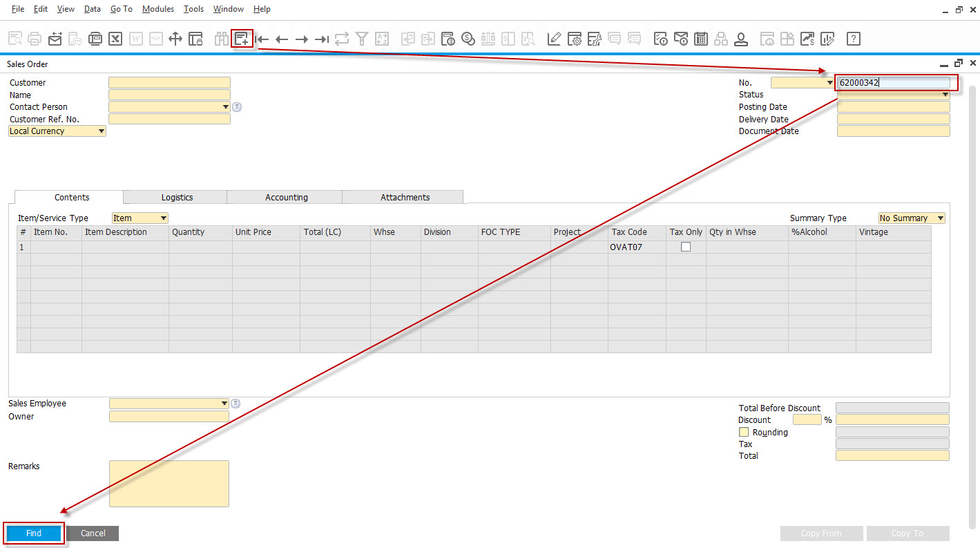Open the Modules menu
The image size is (980, 548).
tap(158, 9)
